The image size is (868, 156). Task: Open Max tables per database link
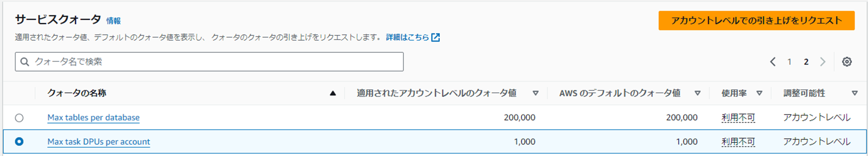pos(93,117)
